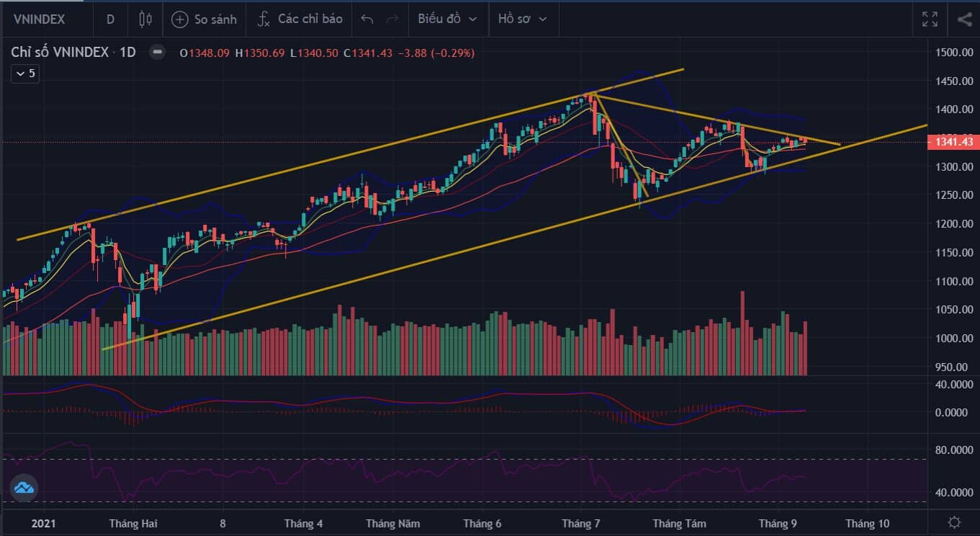Redo the chart action
The height and width of the screenshot is (536, 980).
(x=392, y=19)
